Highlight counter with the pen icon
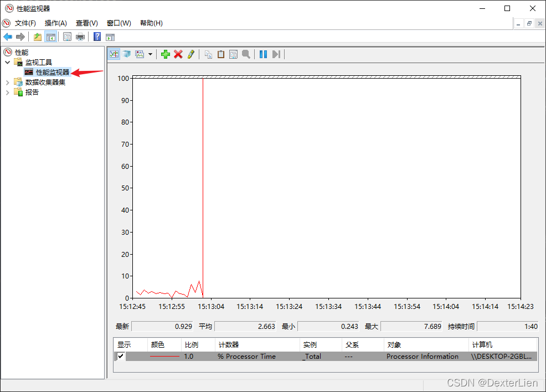Viewport: 546px width, 392px height. point(191,54)
